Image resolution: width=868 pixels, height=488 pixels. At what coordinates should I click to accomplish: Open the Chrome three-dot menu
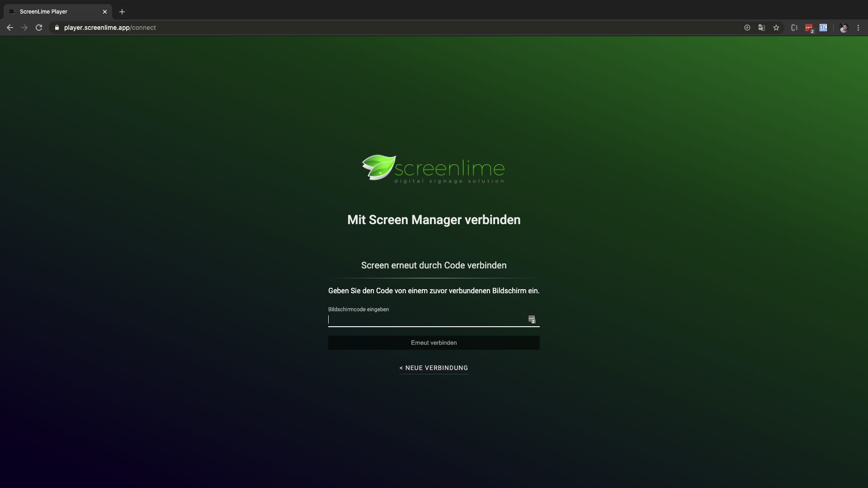[858, 28]
